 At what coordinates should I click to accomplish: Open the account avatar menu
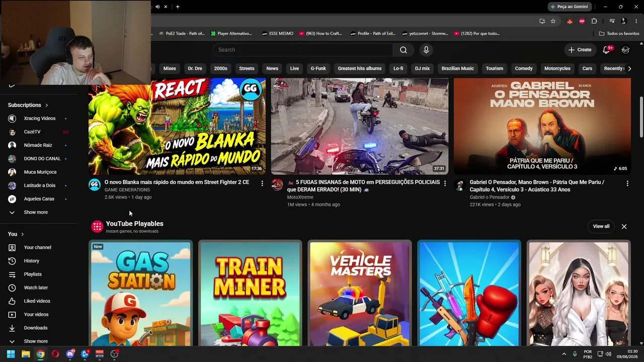(625, 50)
